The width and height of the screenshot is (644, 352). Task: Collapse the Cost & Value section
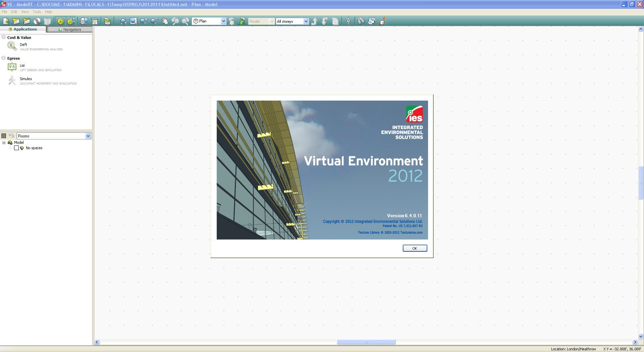tap(3, 37)
